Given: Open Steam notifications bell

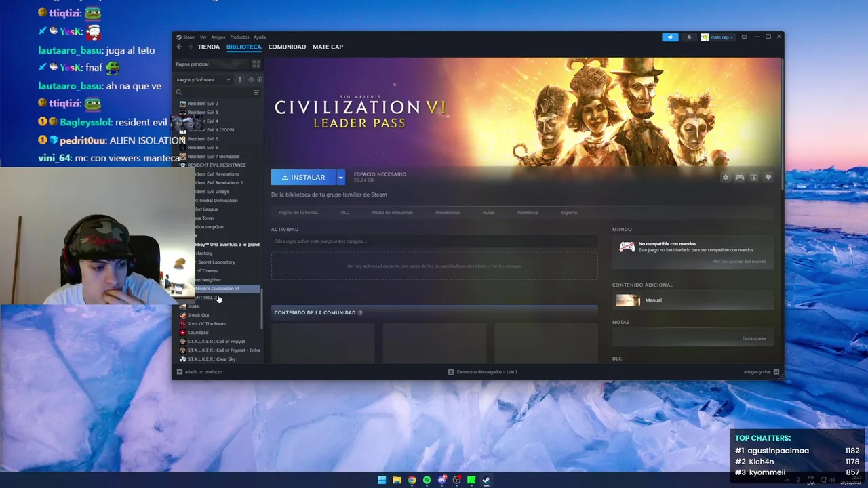Looking at the screenshot, I should (689, 37).
